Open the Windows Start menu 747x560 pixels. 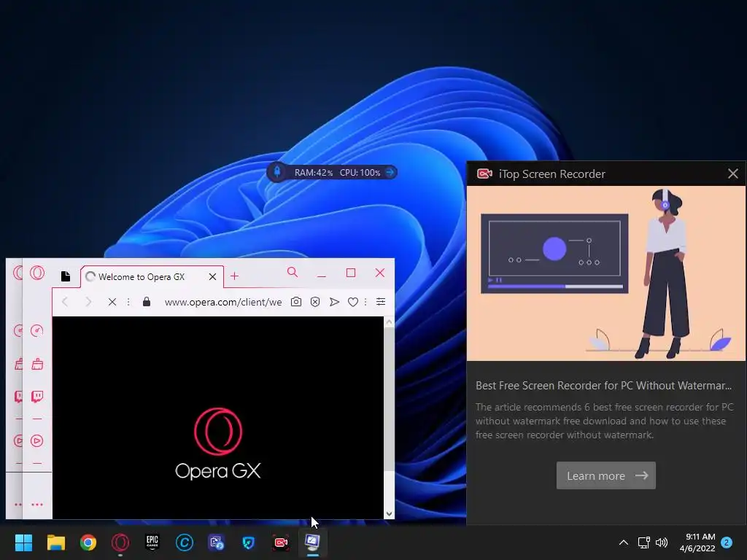pos(23,542)
